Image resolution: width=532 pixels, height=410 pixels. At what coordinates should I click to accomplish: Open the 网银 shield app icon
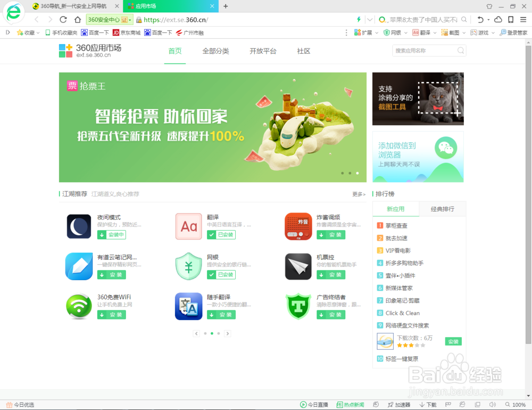click(189, 266)
